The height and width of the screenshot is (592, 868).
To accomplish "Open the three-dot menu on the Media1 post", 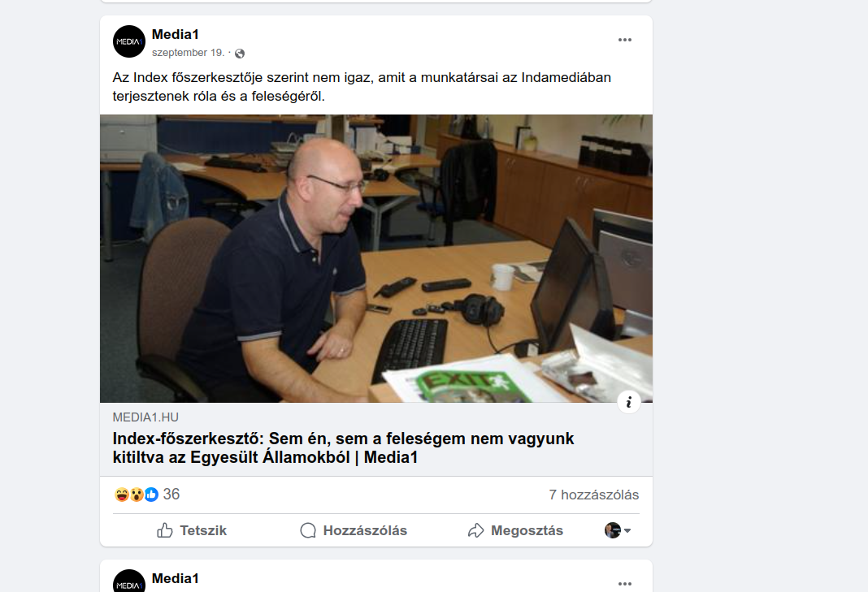I will 624,40.
